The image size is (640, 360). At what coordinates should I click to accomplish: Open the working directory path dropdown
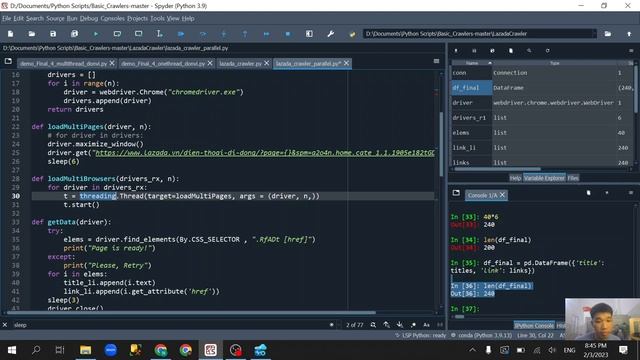[594, 34]
